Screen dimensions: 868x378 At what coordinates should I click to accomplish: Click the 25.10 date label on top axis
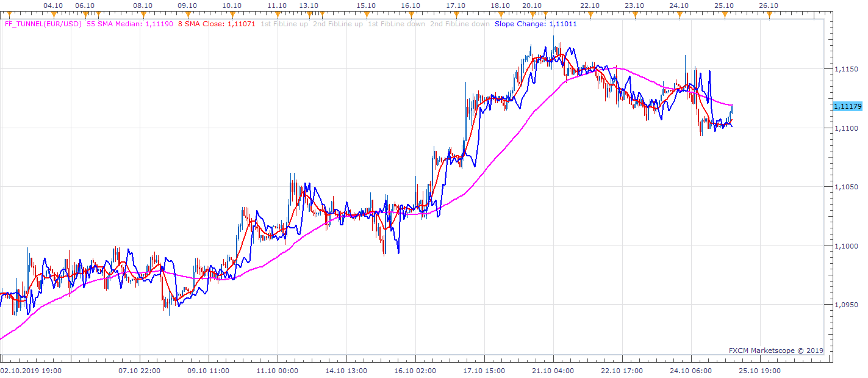point(724,5)
